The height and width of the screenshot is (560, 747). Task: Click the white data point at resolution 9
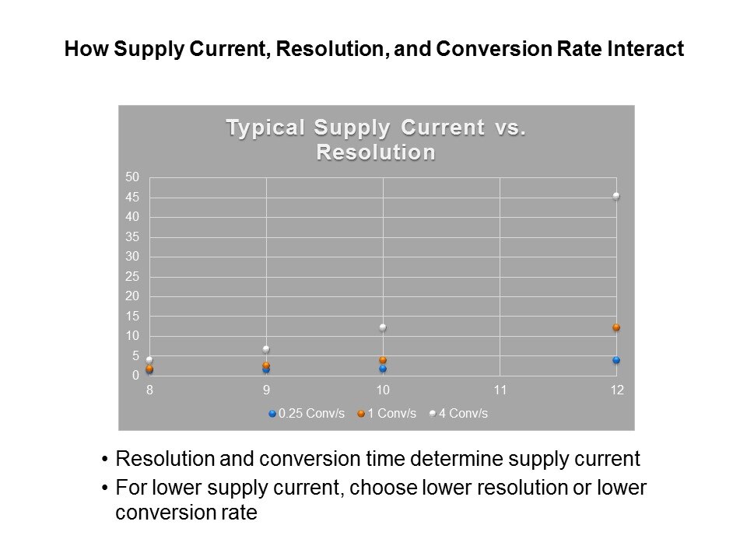pyautogui.click(x=266, y=349)
